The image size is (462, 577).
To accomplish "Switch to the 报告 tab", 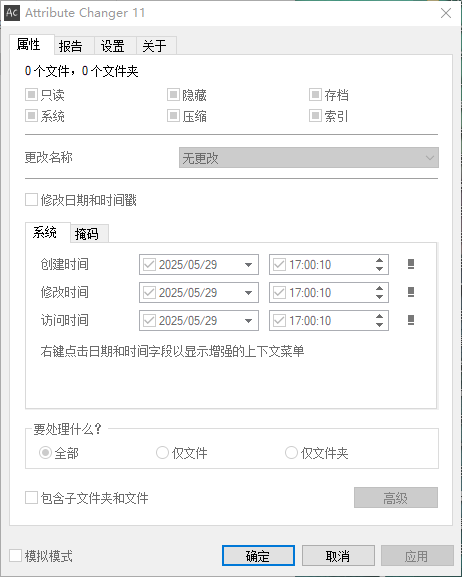I will [74, 46].
